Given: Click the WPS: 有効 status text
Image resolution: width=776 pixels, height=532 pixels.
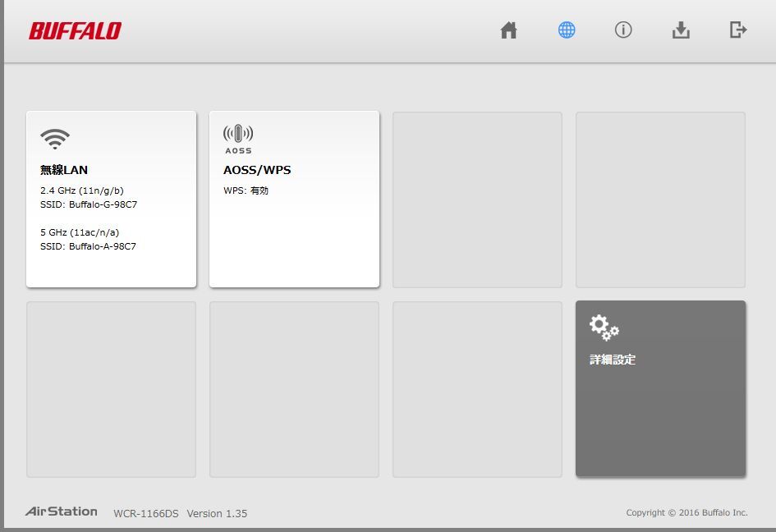Looking at the screenshot, I should [246, 190].
